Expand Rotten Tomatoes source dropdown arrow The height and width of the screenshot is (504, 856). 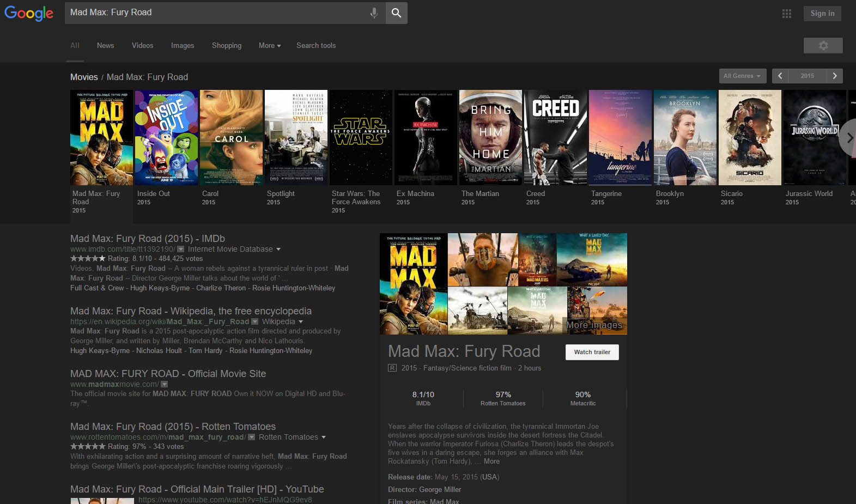point(324,437)
